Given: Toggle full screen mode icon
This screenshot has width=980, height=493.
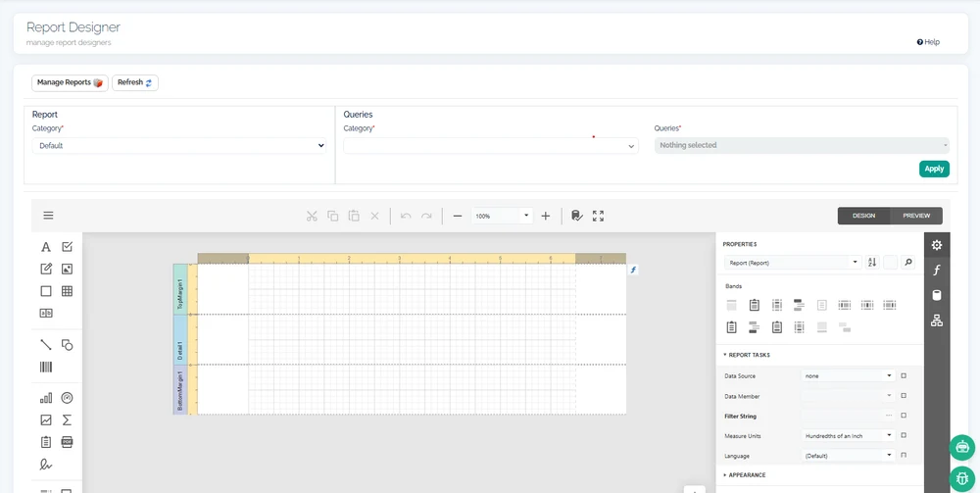Looking at the screenshot, I should [598, 216].
